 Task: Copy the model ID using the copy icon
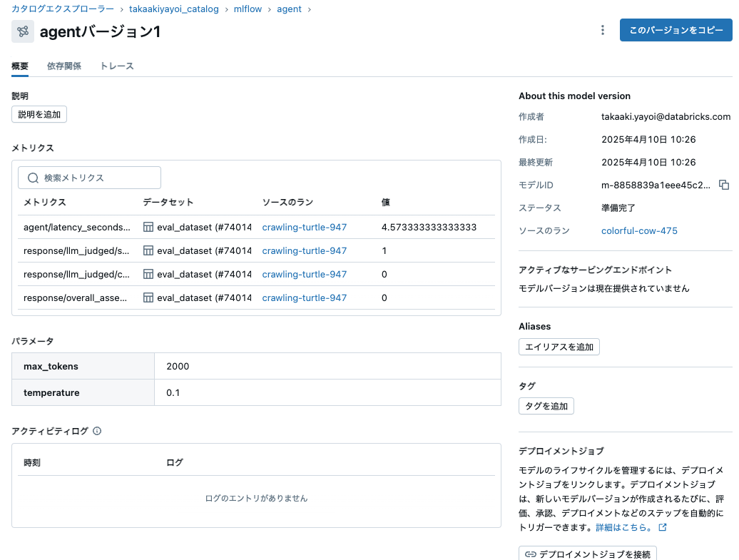723,185
